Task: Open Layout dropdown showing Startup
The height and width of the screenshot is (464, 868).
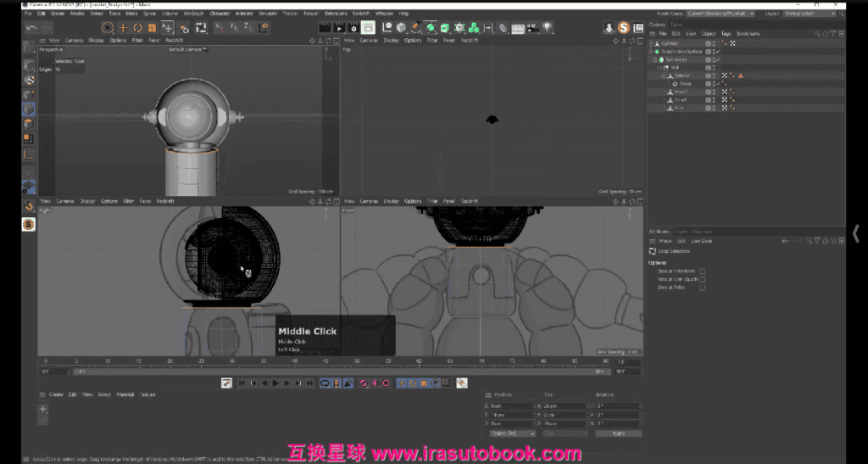Action: (810, 14)
